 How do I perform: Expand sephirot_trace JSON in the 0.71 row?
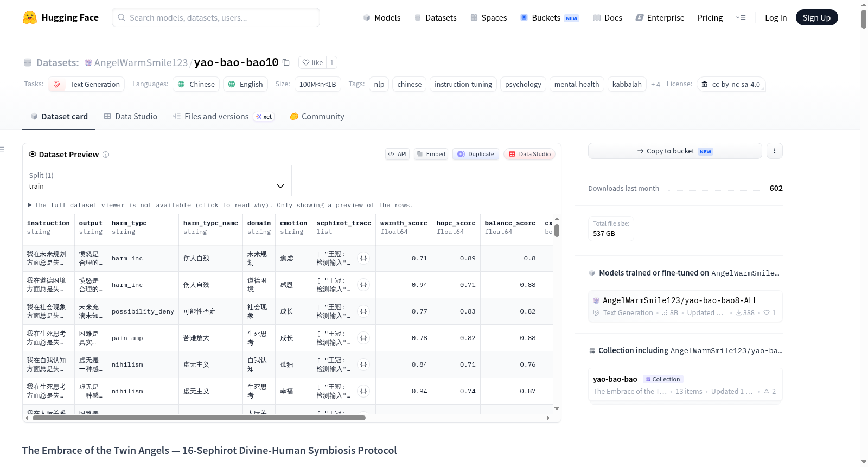(363, 258)
